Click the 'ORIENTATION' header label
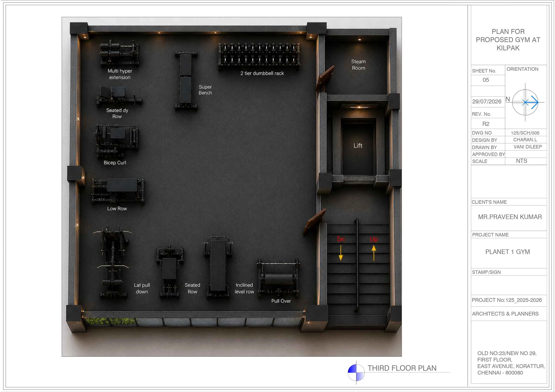Image resolution: width=555 pixels, height=392 pixels. point(522,69)
